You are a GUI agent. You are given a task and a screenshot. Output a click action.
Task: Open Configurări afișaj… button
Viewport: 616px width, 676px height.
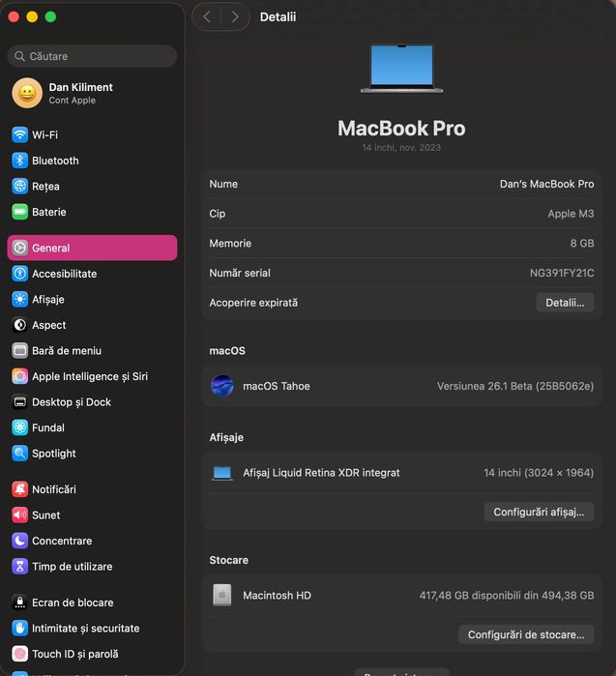[539, 512]
